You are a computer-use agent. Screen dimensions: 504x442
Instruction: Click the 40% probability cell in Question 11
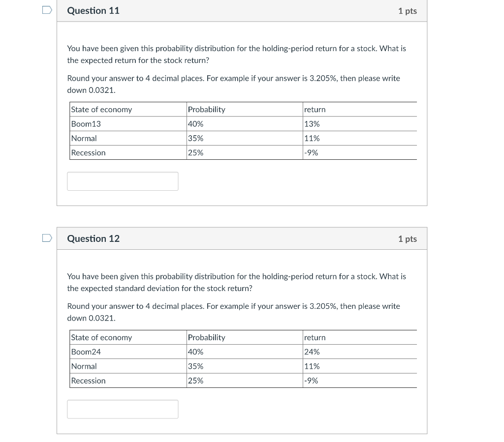point(195,124)
